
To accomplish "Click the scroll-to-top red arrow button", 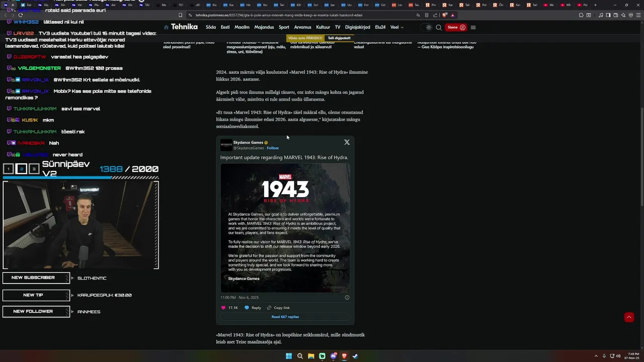I will [x=629, y=317].
